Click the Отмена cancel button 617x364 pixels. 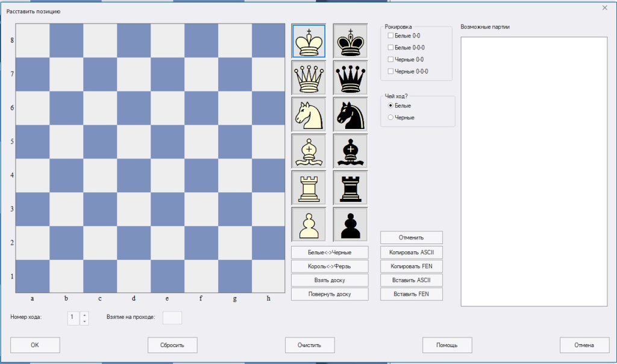pyautogui.click(x=584, y=345)
